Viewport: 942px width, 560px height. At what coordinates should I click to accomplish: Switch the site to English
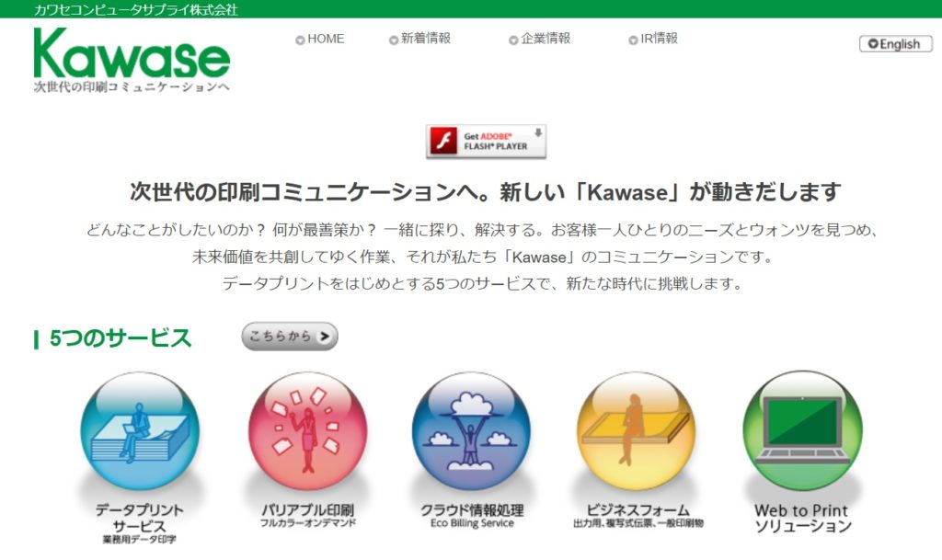[x=896, y=44]
